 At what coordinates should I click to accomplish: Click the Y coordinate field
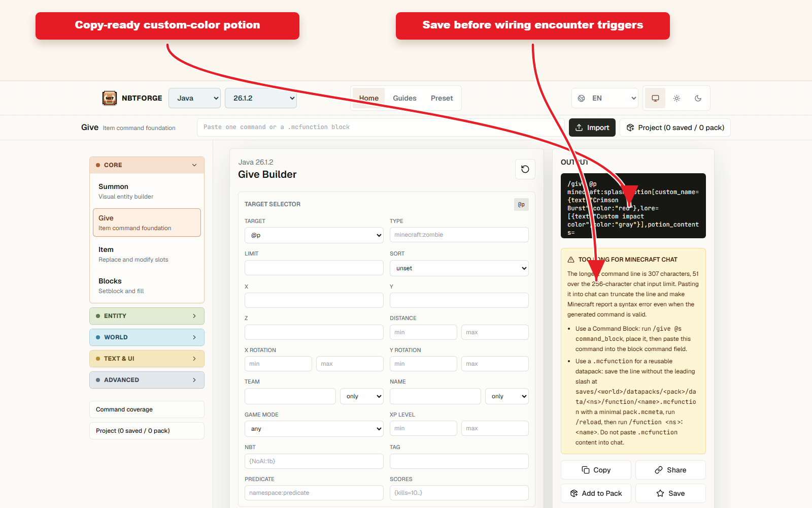point(459,300)
